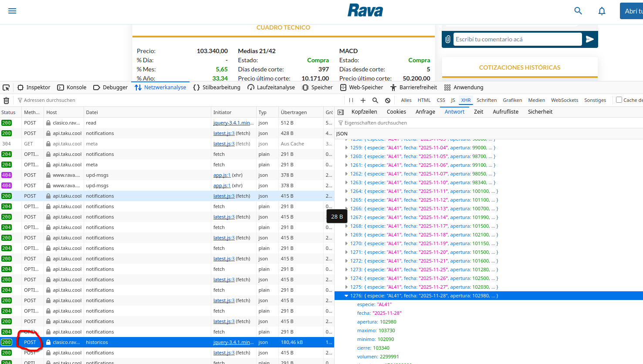Click the send comment arrow button
The image size is (643, 364).
589,39
